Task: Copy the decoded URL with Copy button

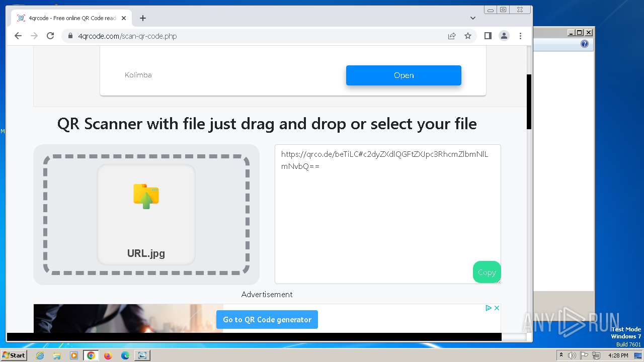Action: pos(487,272)
